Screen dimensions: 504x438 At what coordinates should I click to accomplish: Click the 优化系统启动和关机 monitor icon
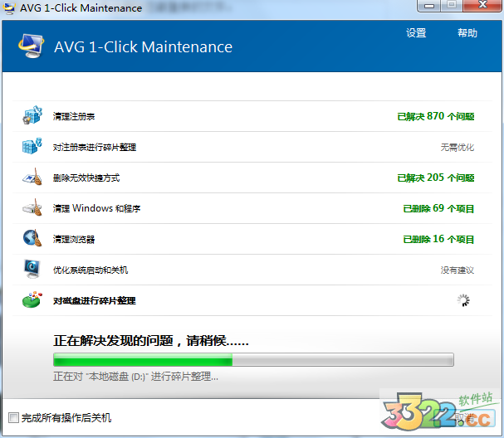tap(32, 269)
